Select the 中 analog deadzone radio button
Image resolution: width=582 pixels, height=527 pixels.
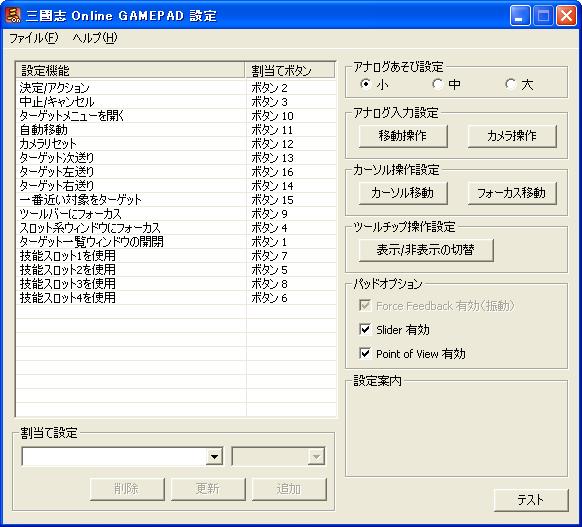[438, 84]
